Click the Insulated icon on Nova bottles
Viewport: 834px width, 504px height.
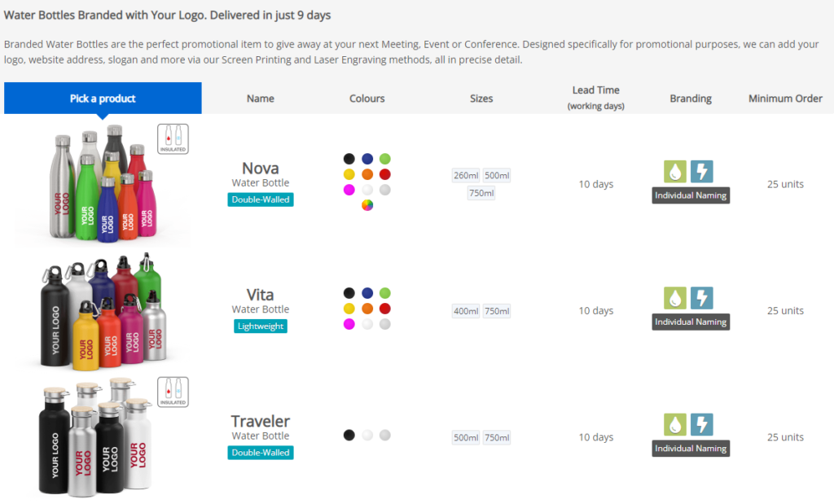[173, 138]
